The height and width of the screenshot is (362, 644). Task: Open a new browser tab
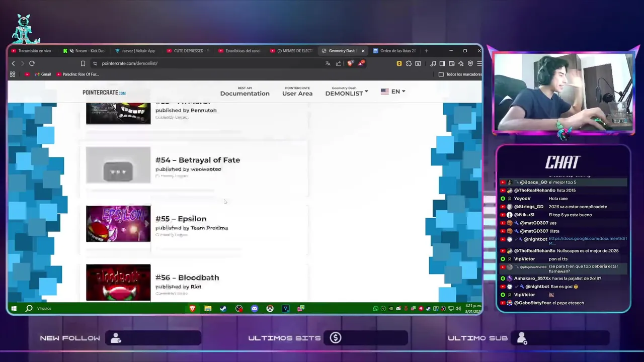(426, 51)
